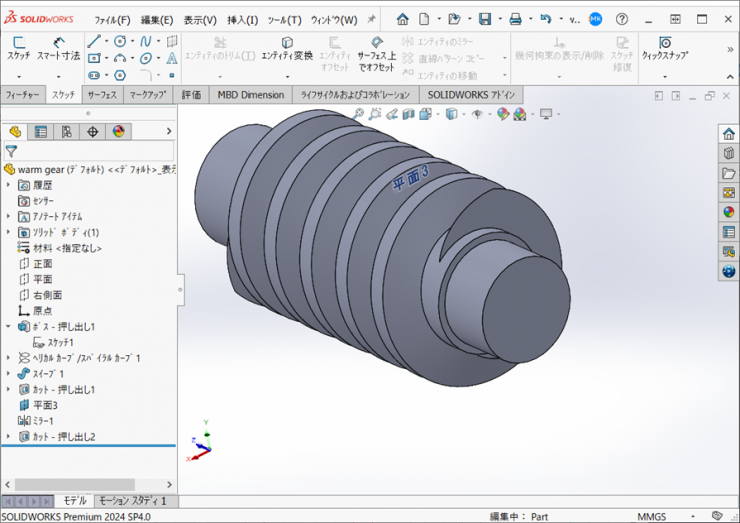The width and height of the screenshot is (740, 523).
Task: Open the 挿入(I) Insert menu
Action: tap(242, 20)
